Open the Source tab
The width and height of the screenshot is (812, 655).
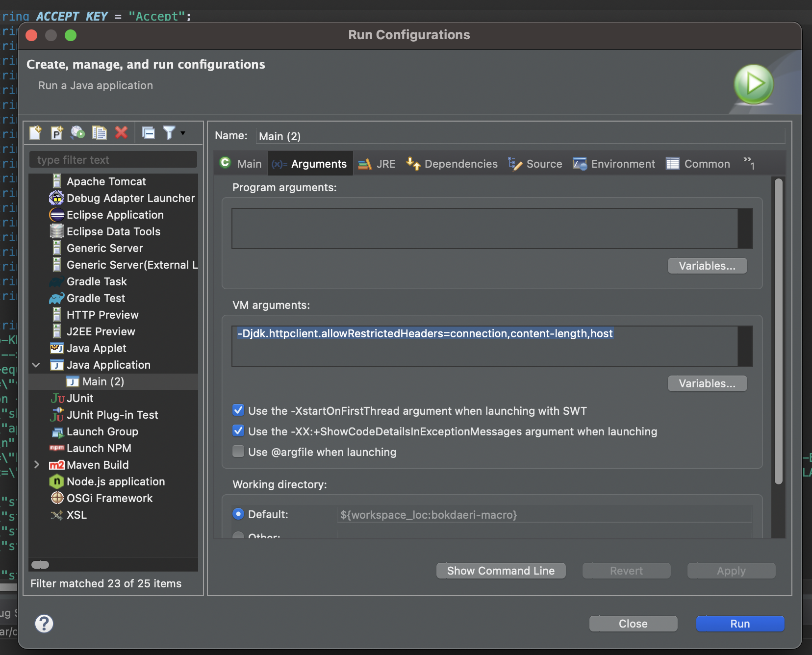[535, 164]
